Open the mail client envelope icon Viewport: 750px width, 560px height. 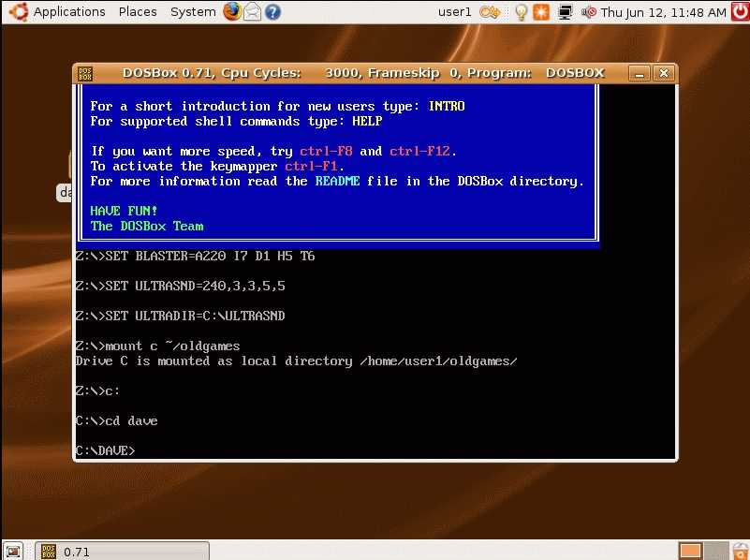[253, 12]
